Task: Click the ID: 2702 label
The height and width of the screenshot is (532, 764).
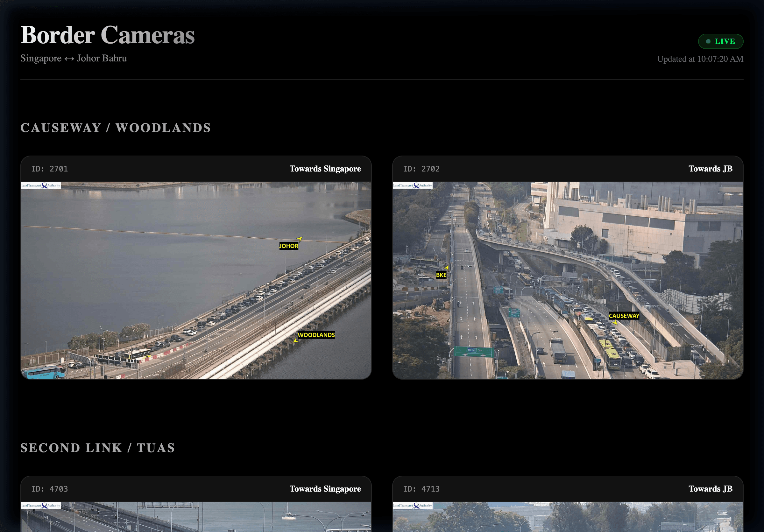Action: click(x=421, y=169)
